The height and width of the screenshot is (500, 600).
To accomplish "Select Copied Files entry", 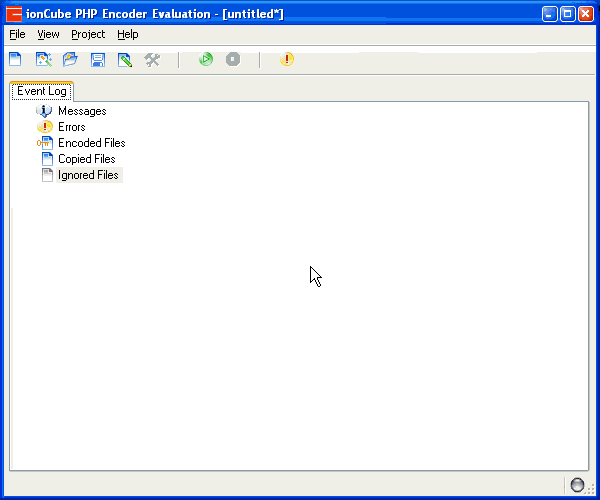I will (86, 159).
